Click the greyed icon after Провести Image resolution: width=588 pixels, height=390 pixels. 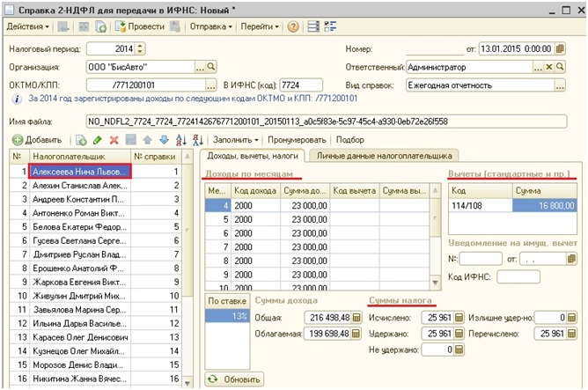(x=175, y=26)
